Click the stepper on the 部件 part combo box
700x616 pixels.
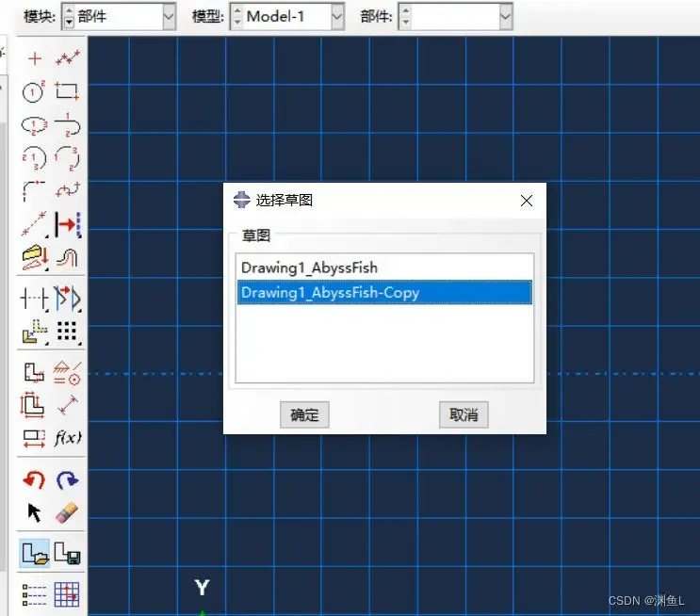[405, 17]
